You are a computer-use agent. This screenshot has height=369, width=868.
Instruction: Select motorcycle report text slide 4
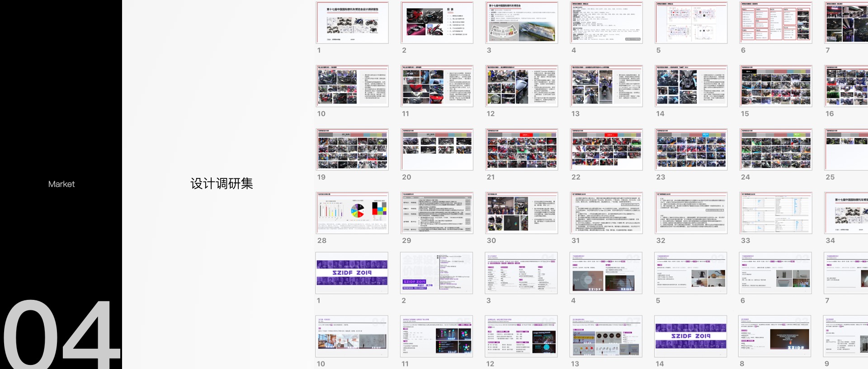(606, 23)
